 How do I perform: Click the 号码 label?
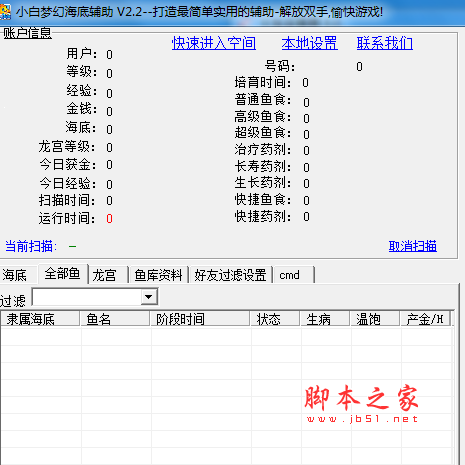280,66
